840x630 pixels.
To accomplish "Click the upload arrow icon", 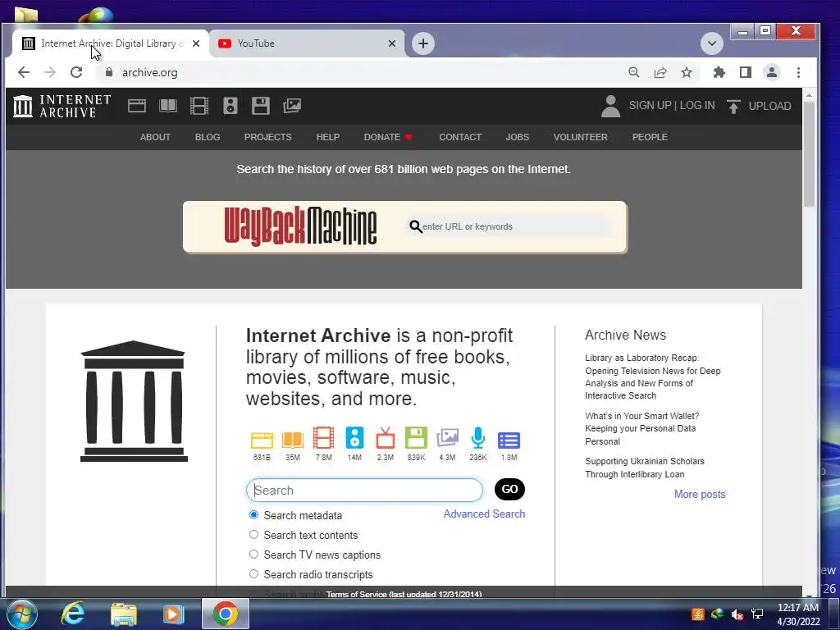I will click(733, 106).
